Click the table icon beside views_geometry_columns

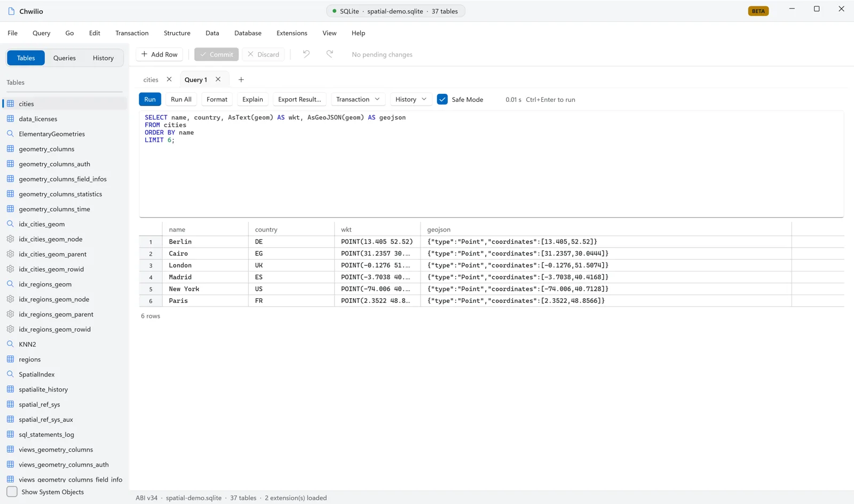click(10, 450)
